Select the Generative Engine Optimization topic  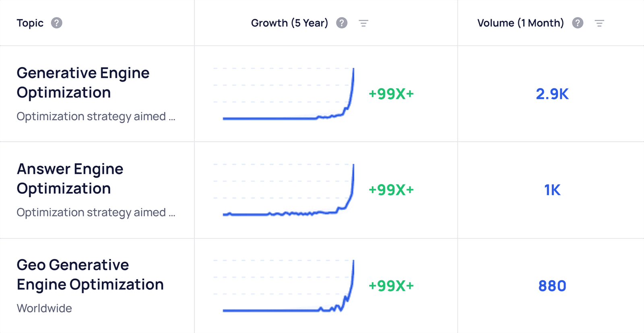pos(83,82)
